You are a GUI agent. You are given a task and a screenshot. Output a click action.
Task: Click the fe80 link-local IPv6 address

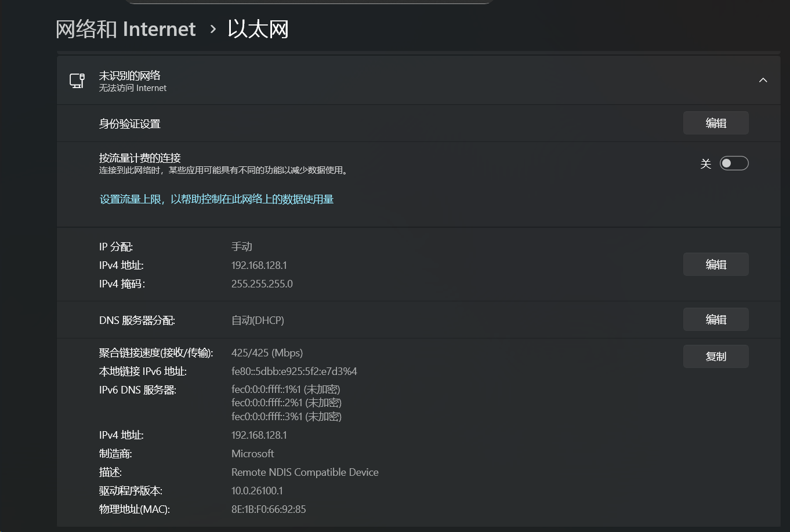click(294, 371)
